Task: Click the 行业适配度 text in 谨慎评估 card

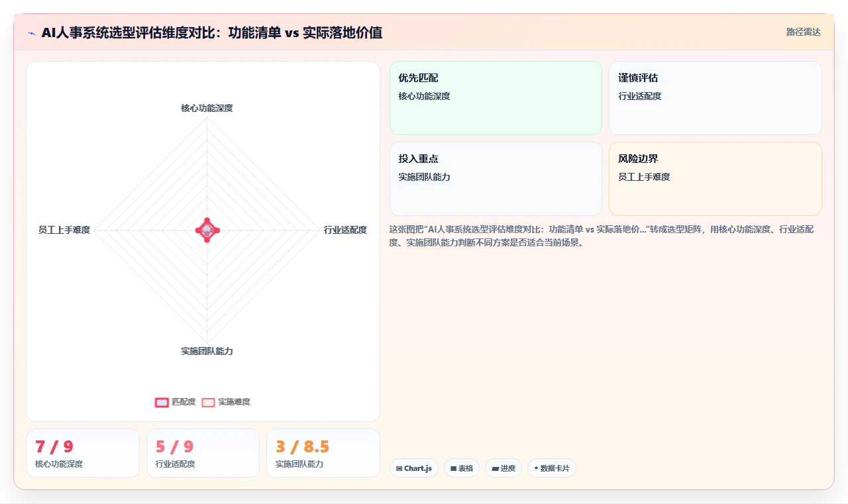Action: coord(640,96)
